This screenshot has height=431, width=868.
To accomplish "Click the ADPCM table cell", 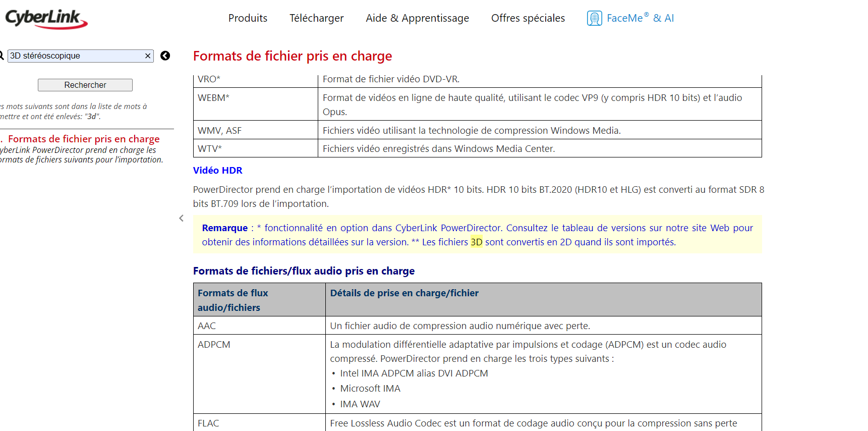I will (x=259, y=374).
